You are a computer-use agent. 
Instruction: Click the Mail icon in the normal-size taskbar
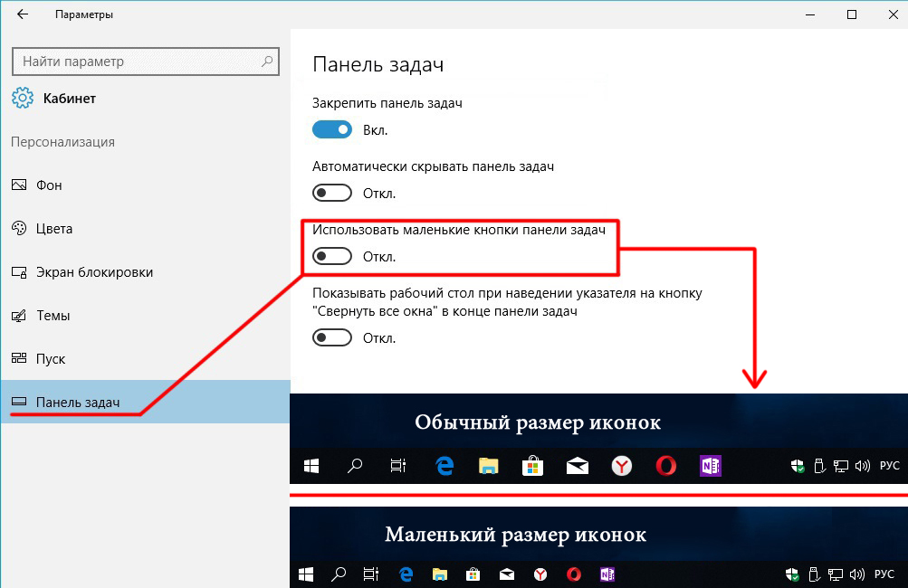[578, 466]
